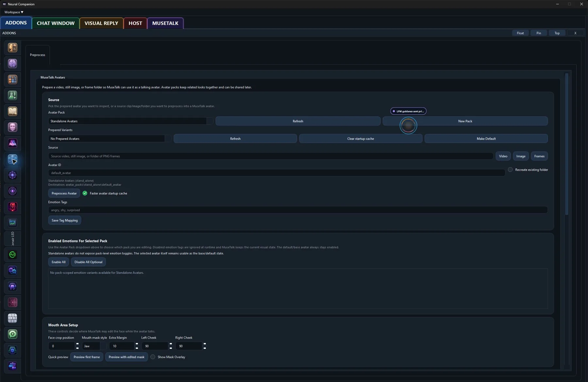
Task: Enable Recreate existing folder option
Action: [510, 170]
